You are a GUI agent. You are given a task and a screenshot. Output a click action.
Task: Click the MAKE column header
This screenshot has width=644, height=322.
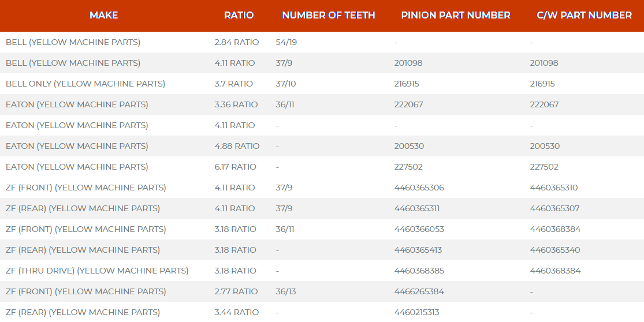[x=104, y=15]
